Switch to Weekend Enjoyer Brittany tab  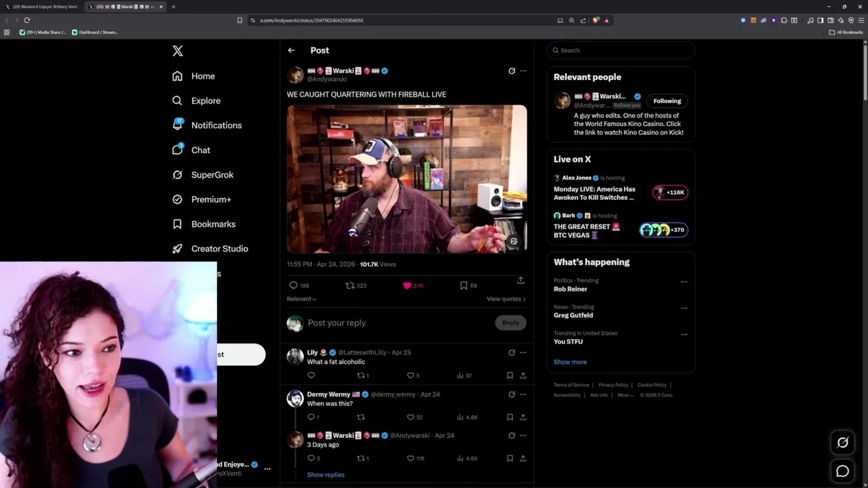coord(43,7)
